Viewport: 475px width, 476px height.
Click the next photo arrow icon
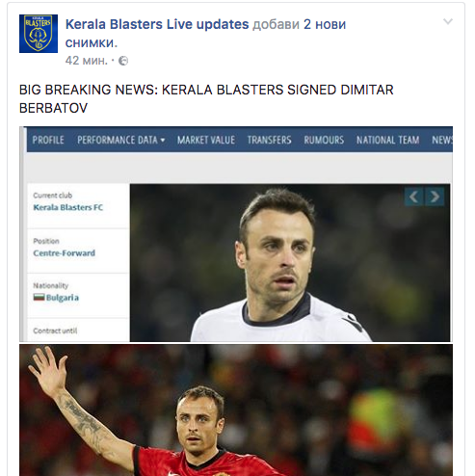[x=435, y=197]
